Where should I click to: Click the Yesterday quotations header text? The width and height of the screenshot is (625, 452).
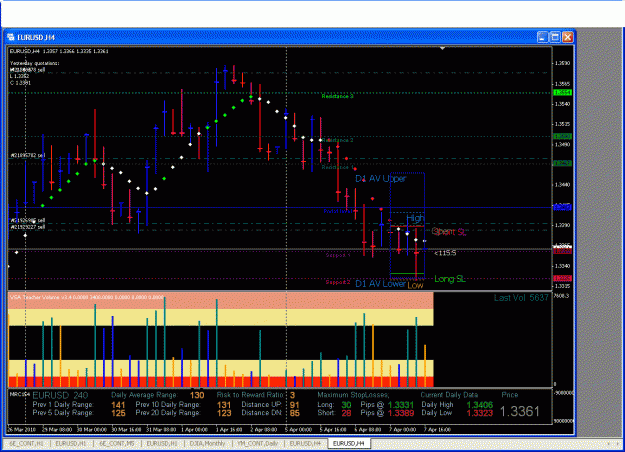tap(35, 63)
